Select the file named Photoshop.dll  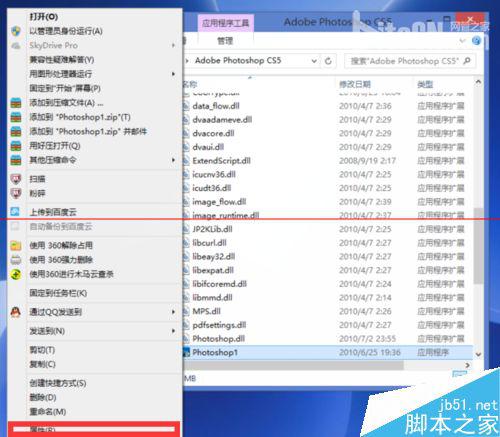click(219, 339)
